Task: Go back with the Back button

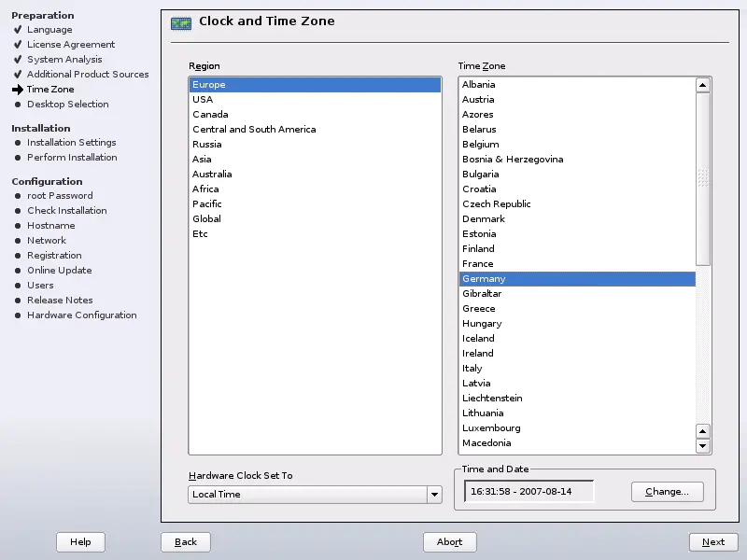Action: coord(186,542)
